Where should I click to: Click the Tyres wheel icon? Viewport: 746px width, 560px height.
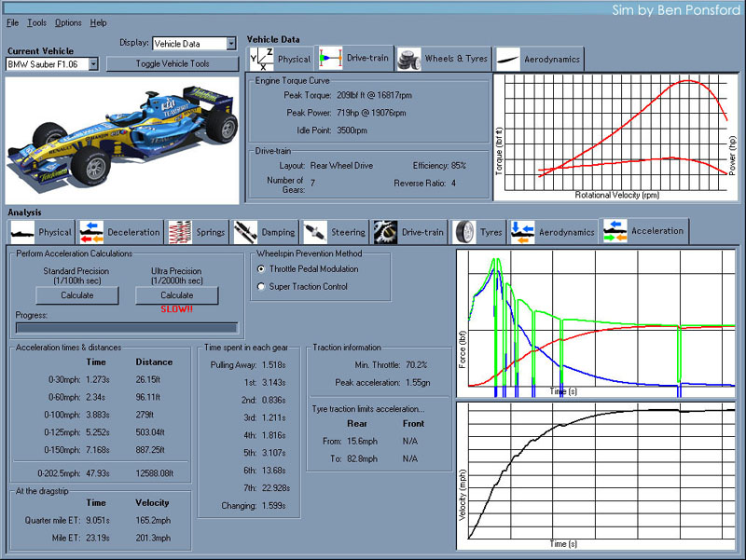tap(464, 232)
